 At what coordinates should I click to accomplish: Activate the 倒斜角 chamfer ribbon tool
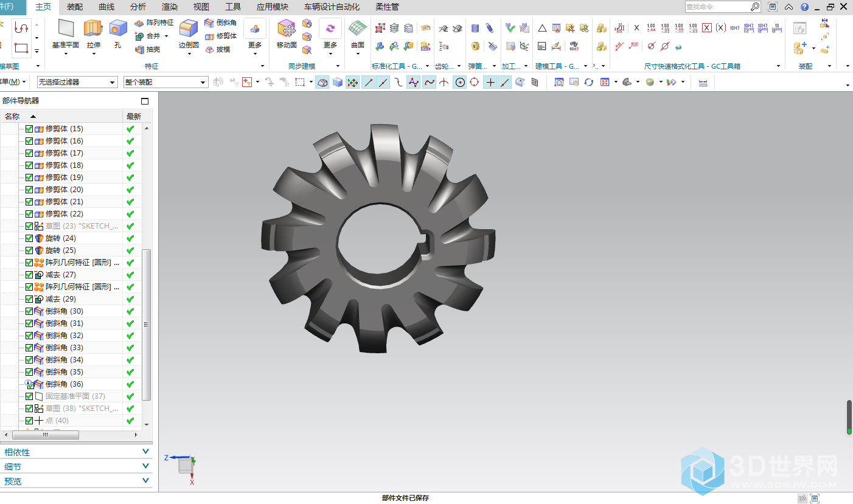pos(220,22)
